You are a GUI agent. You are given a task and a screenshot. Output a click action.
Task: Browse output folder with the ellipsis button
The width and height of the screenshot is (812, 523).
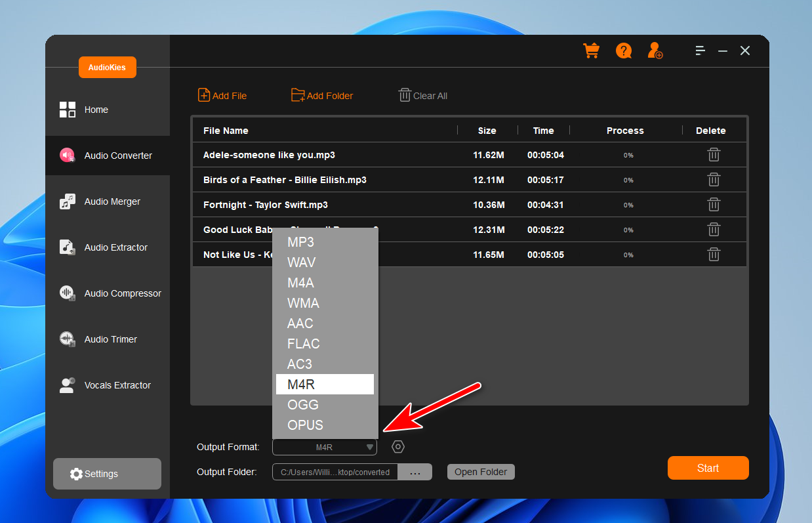(415, 472)
